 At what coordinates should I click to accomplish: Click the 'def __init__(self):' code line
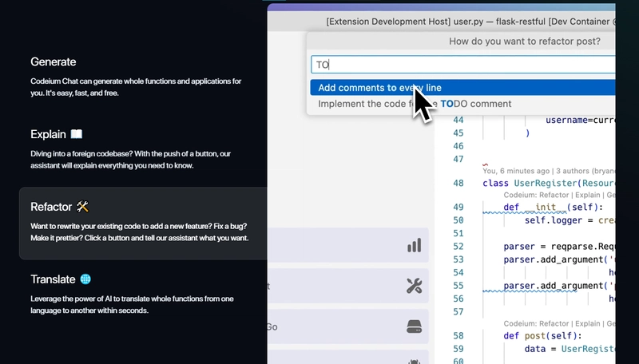tap(553, 208)
